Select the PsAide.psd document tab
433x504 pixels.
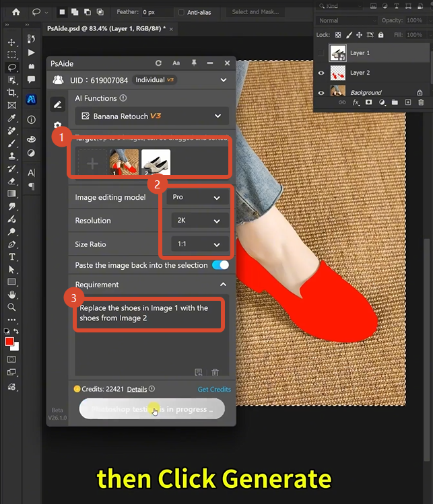tap(106, 29)
